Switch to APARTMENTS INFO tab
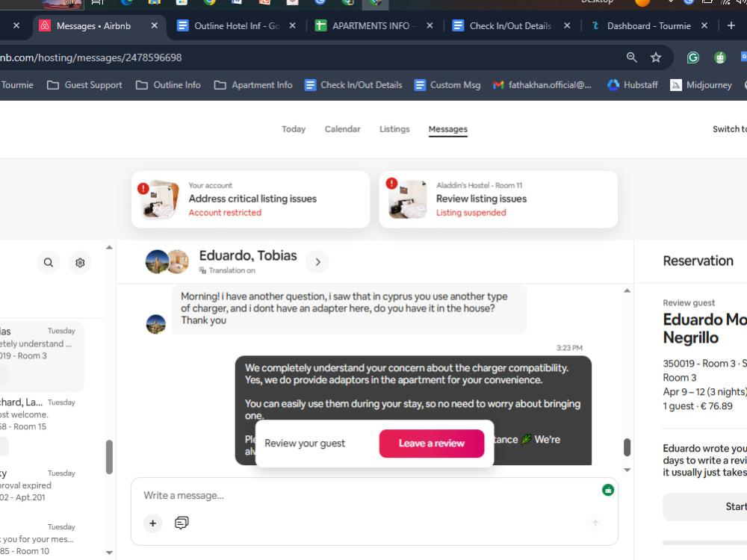 [x=374, y=25]
